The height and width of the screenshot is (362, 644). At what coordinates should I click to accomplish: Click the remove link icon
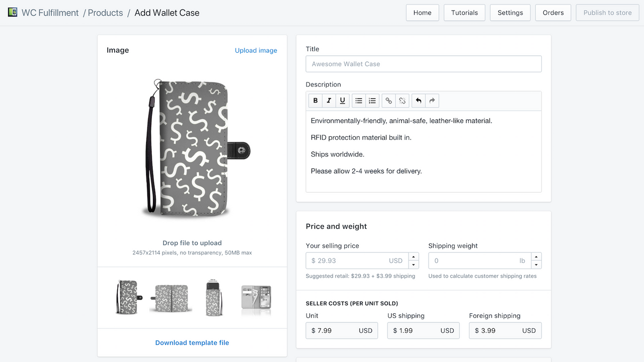[402, 101]
